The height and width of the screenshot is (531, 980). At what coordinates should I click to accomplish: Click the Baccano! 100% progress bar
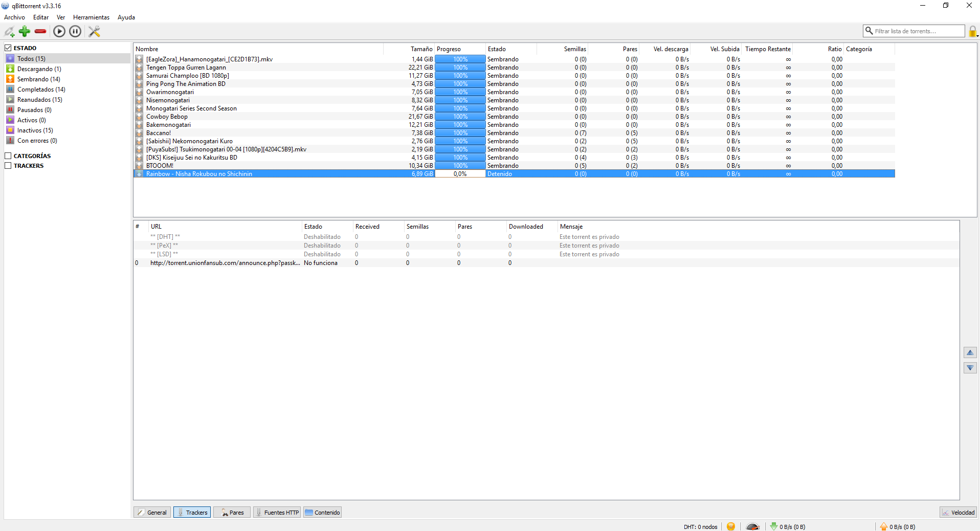[x=460, y=133]
